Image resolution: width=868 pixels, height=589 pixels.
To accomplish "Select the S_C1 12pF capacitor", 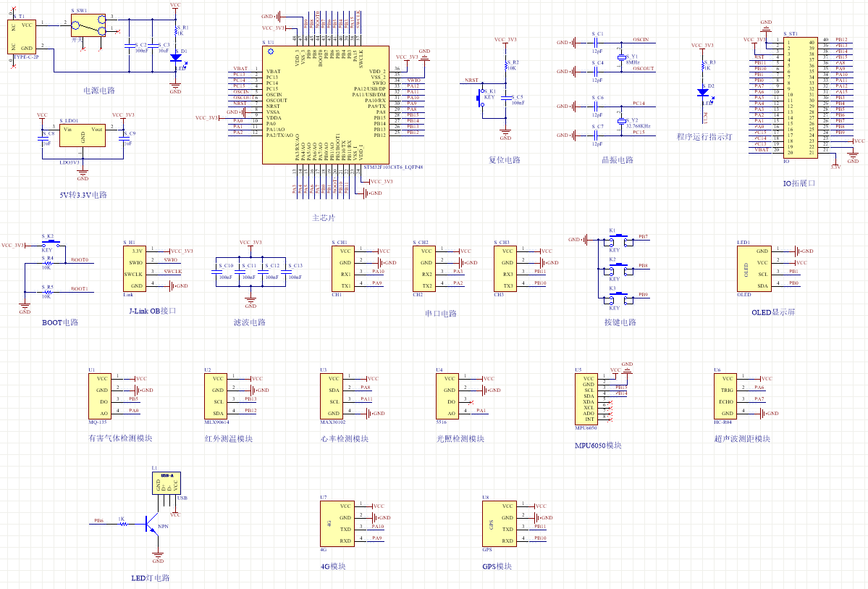I will click(597, 42).
